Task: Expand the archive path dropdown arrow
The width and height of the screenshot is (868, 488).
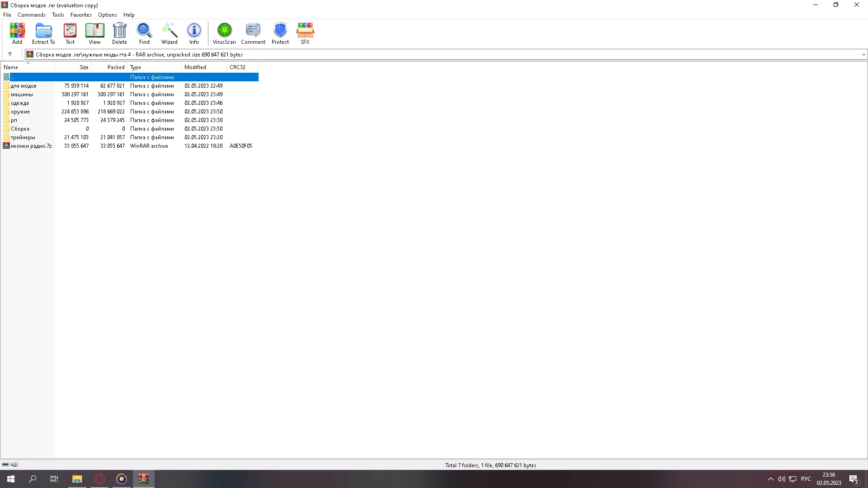Action: tap(863, 55)
